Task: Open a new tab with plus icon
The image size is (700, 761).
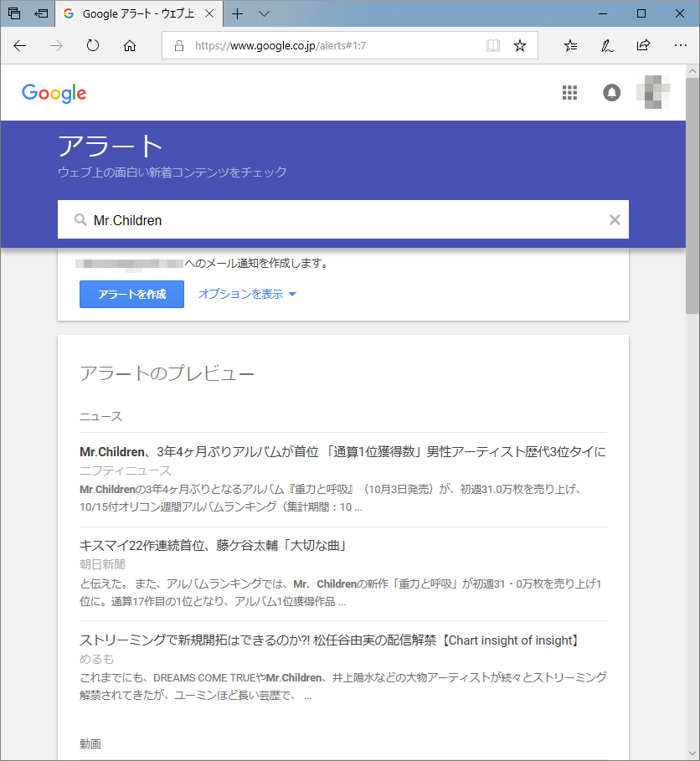Action: tap(237, 13)
